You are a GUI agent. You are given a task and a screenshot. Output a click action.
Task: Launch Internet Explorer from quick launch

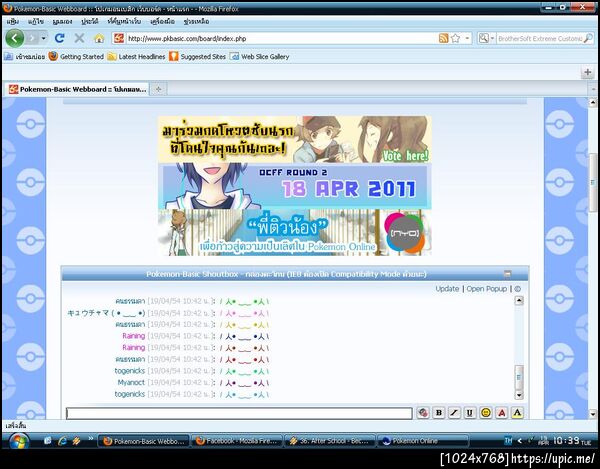[x=62, y=441]
